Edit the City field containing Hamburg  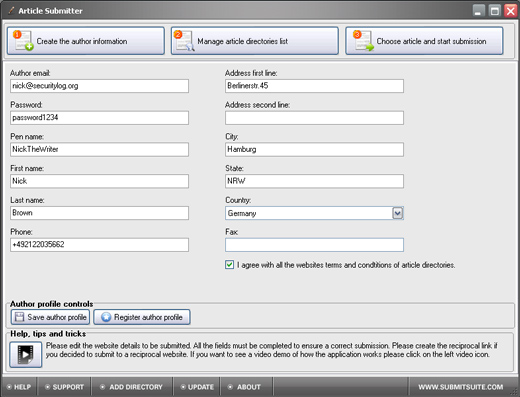click(x=314, y=149)
